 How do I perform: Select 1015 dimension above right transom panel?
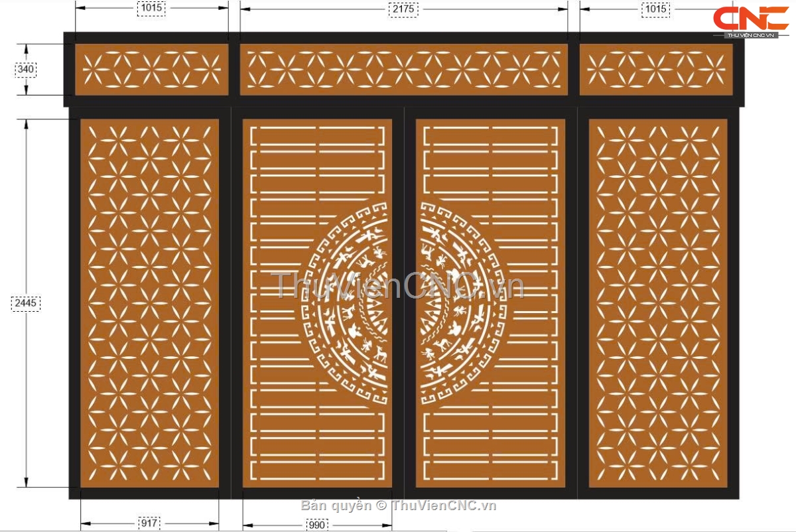[655, 9]
